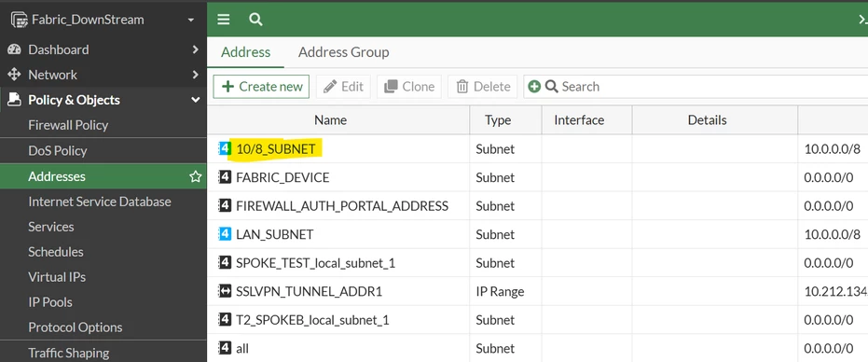Switch to the Address tab
The height and width of the screenshot is (362, 868).
pyautogui.click(x=246, y=52)
